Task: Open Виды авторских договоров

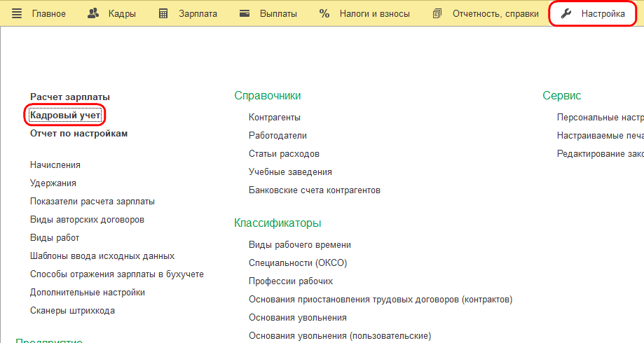Action: pos(87,220)
